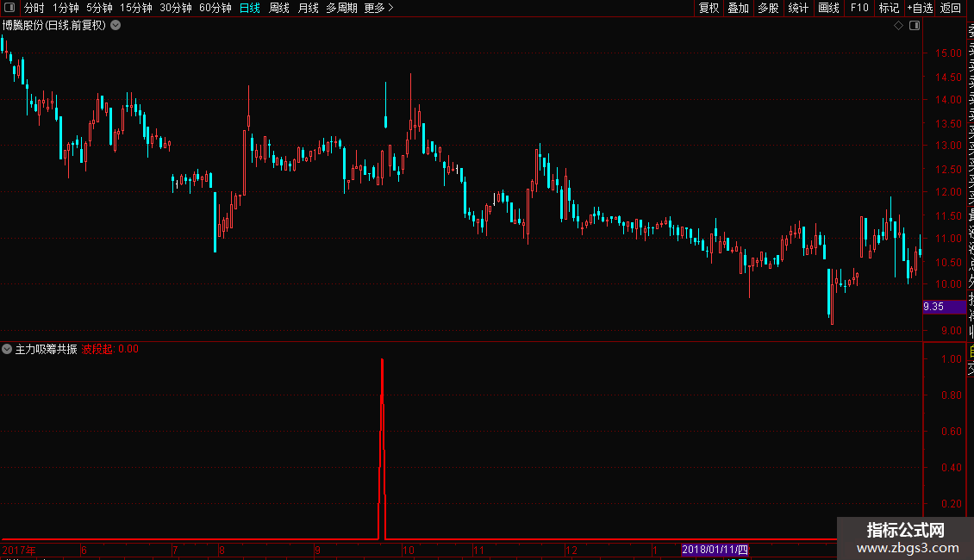Click the 15.00 price axis label
Viewport: 974px width, 560px height.
click(x=948, y=53)
